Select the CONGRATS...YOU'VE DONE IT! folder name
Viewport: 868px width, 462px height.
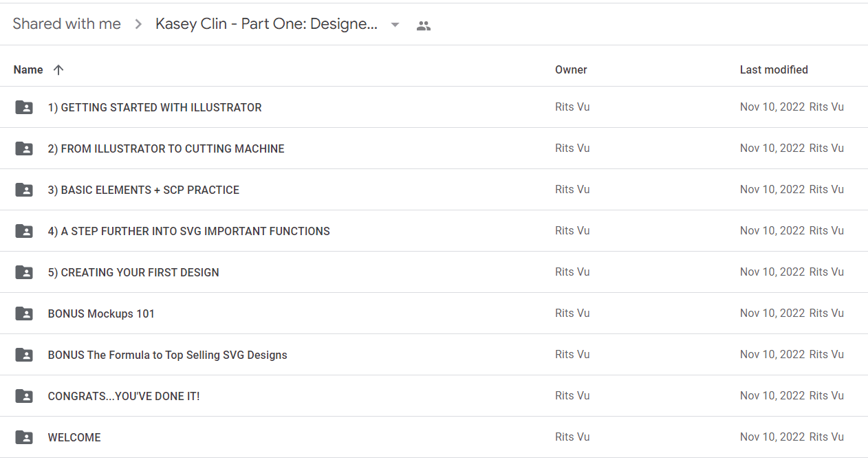click(124, 396)
